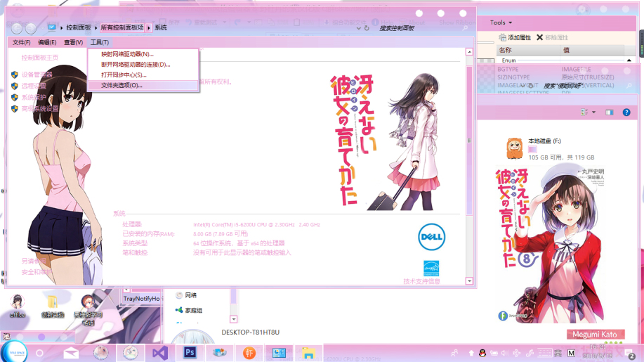Click the blue help icon in Explorer window
Viewport: 644px width, 362px height.
(626, 112)
